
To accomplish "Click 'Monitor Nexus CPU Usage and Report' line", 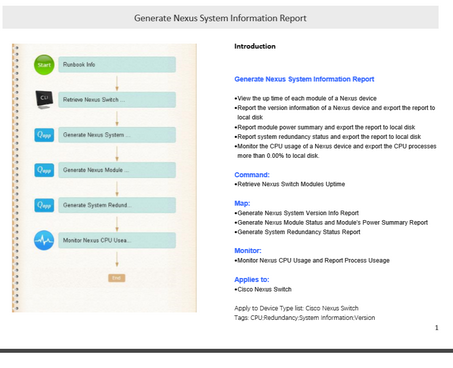I will (312, 260).
